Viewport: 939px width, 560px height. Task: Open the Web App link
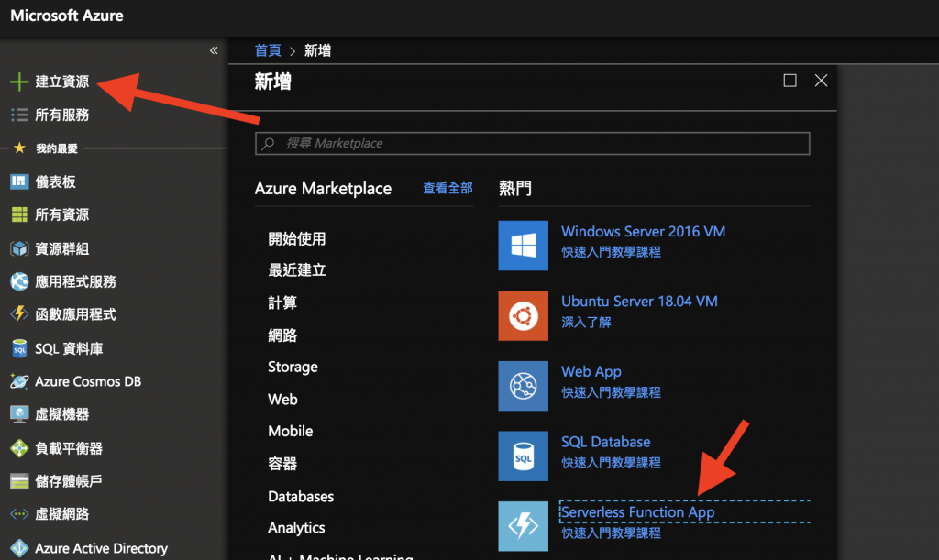pos(591,371)
